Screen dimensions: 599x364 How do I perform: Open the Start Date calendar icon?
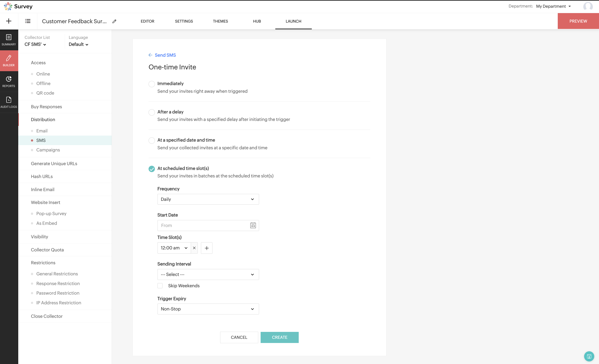click(253, 225)
